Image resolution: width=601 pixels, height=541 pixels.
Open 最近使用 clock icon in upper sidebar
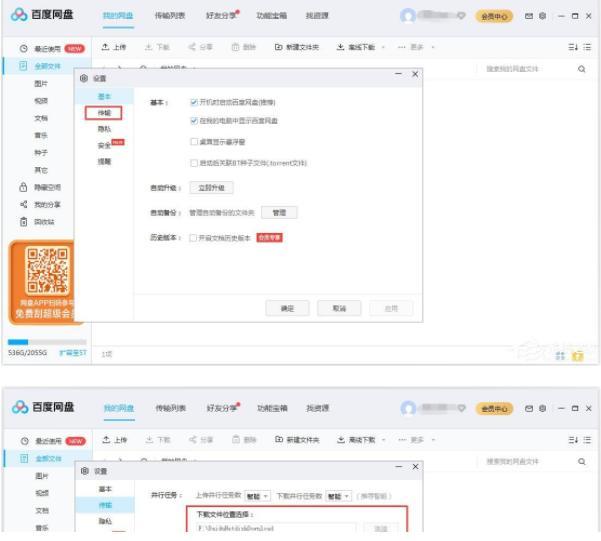click(23, 49)
